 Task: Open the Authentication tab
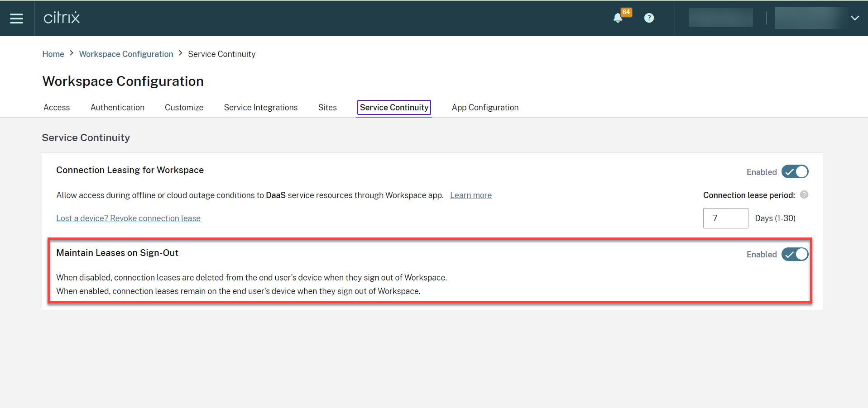(x=117, y=108)
